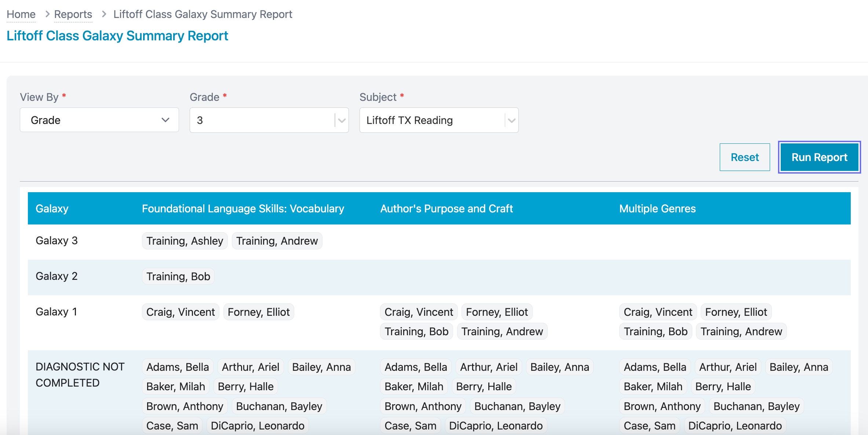Click Training, Ashley tag in Galaxy 3
868x435 pixels.
[x=185, y=241]
